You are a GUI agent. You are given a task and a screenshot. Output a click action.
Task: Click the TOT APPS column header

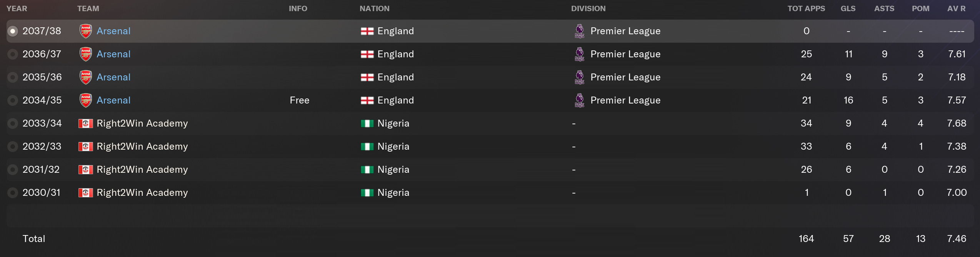(x=806, y=8)
